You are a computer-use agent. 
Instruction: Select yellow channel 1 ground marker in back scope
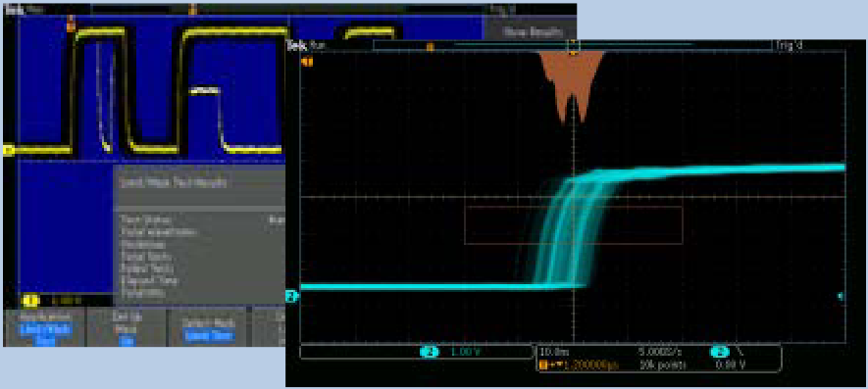tap(9, 151)
